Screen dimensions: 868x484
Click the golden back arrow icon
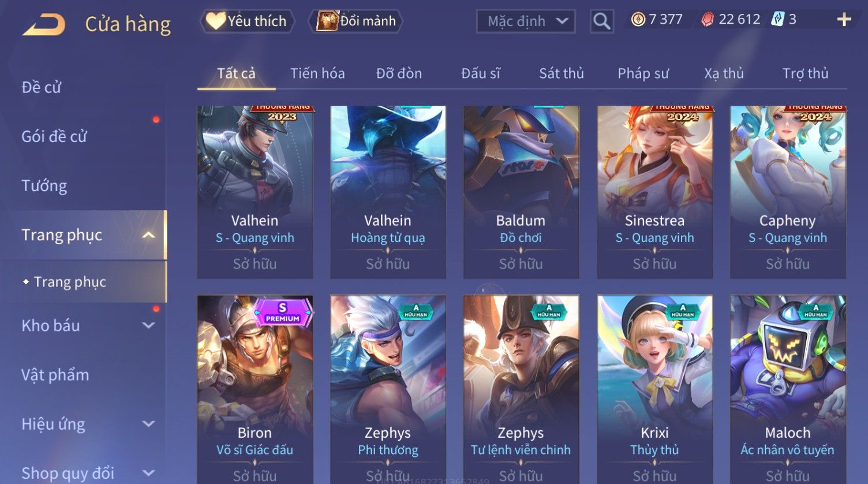coord(43,24)
